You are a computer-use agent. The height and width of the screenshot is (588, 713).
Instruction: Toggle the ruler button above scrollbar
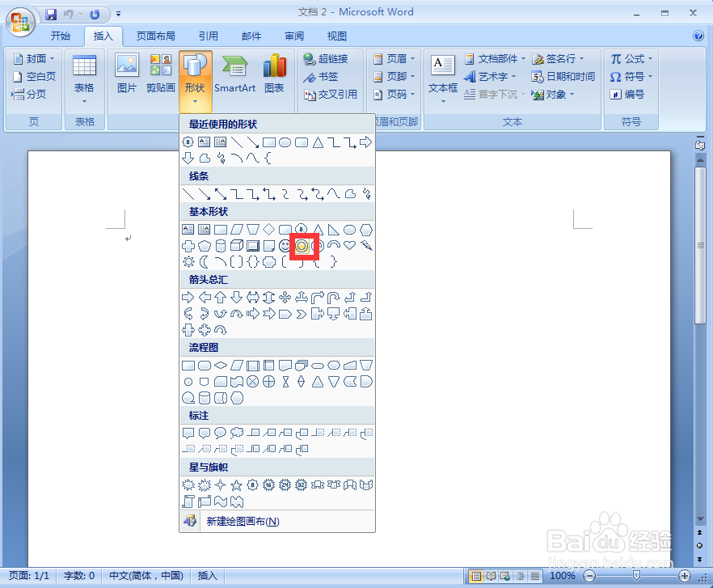pos(700,145)
